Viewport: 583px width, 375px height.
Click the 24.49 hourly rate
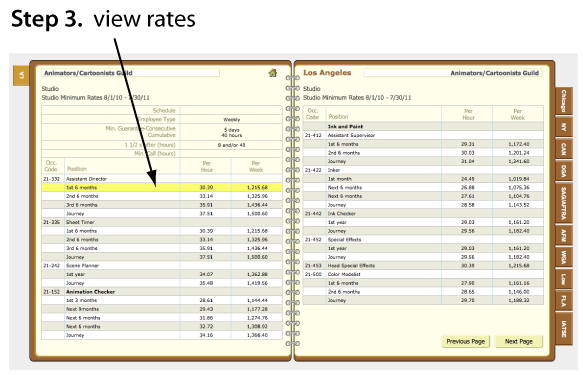point(467,179)
